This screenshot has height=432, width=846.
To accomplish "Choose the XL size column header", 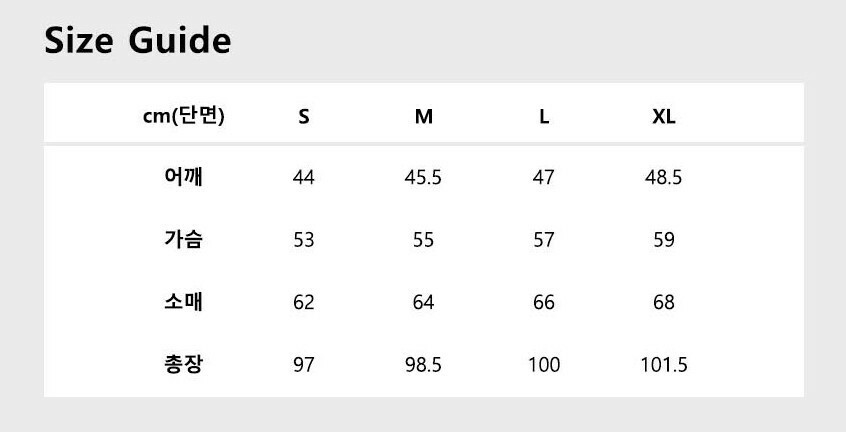I will click(664, 116).
